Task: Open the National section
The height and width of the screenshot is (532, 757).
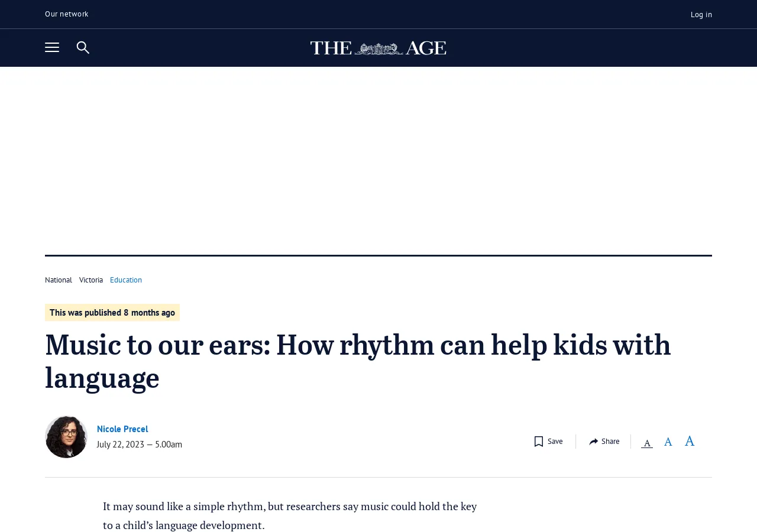Action: tap(58, 279)
